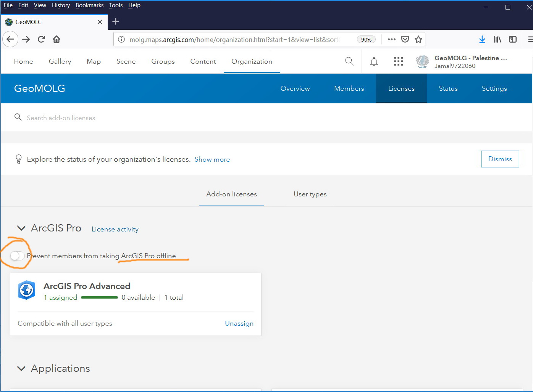
Task: Click the browser Forward arrow button
Action: pyautogui.click(x=26, y=39)
